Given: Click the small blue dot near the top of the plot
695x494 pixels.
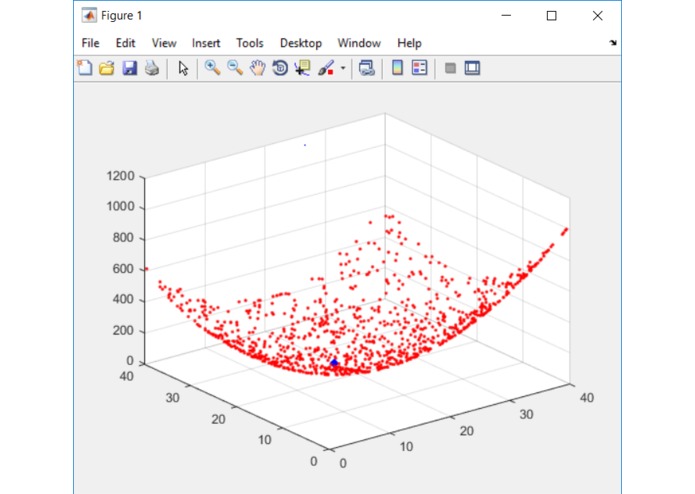Looking at the screenshot, I should pos(305,145).
